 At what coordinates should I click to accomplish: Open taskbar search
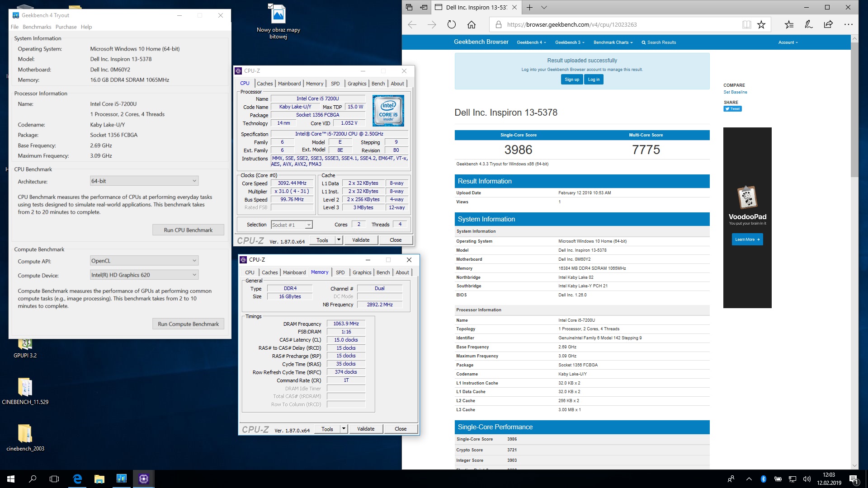(33, 479)
